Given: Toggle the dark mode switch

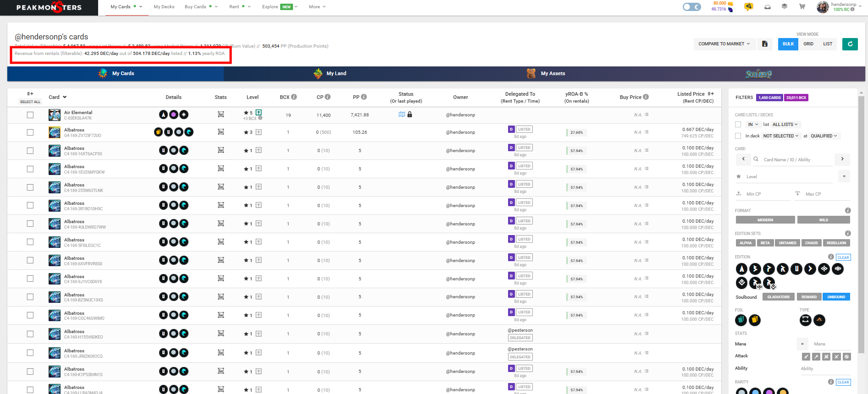Looking at the screenshot, I should [691, 7].
